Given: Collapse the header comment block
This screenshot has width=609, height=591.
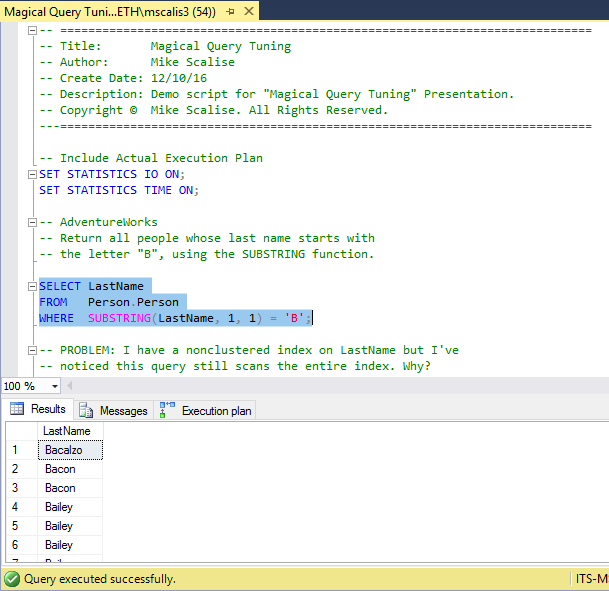Looking at the screenshot, I should click(33, 30).
